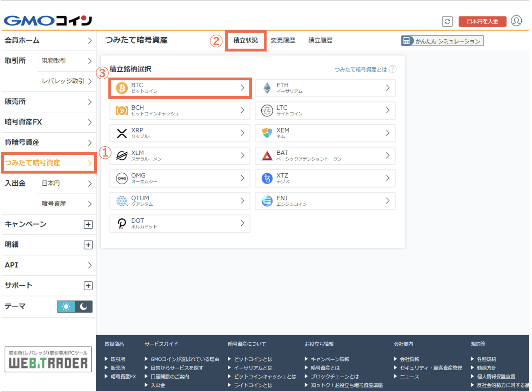532x392 pixels.
Task: Switch theme to dark mode moon
Action: coord(83,307)
